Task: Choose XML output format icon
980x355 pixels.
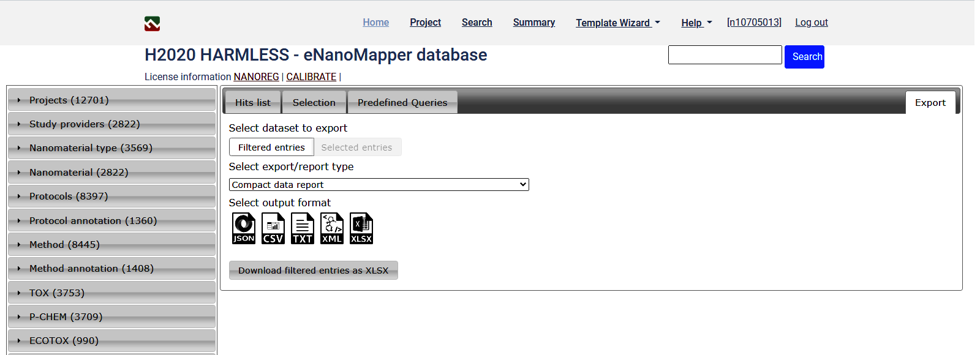Action: pos(332,228)
